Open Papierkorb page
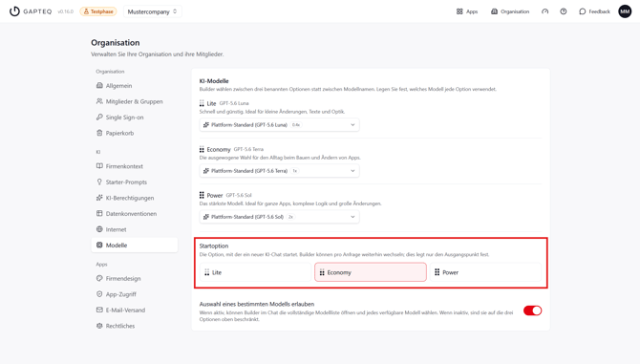The width and height of the screenshot is (640, 364). [x=135, y=133]
